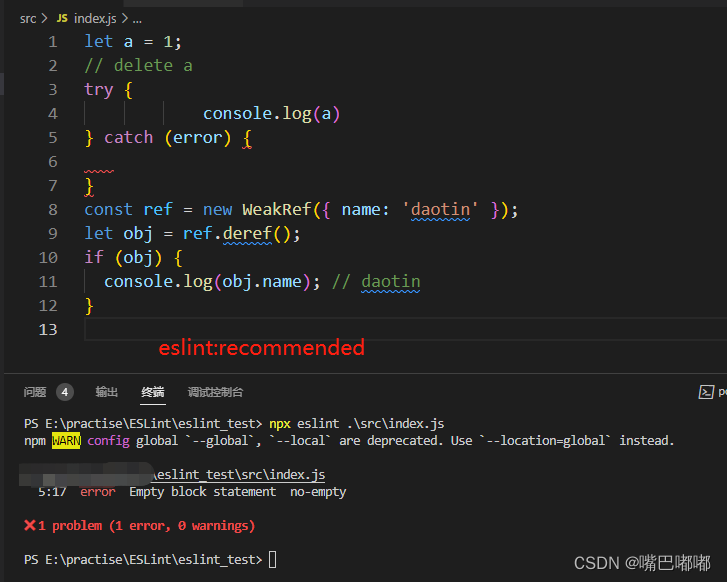Click the JS file icon in breadcrumb
This screenshot has width=727, height=582.
(x=62, y=18)
